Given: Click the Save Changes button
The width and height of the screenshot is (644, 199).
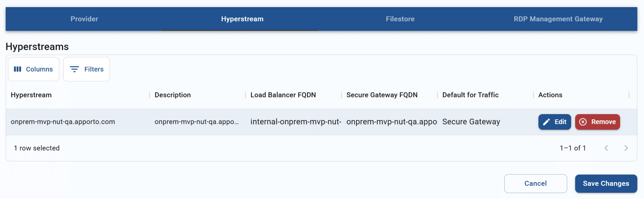Looking at the screenshot, I should (606, 183).
